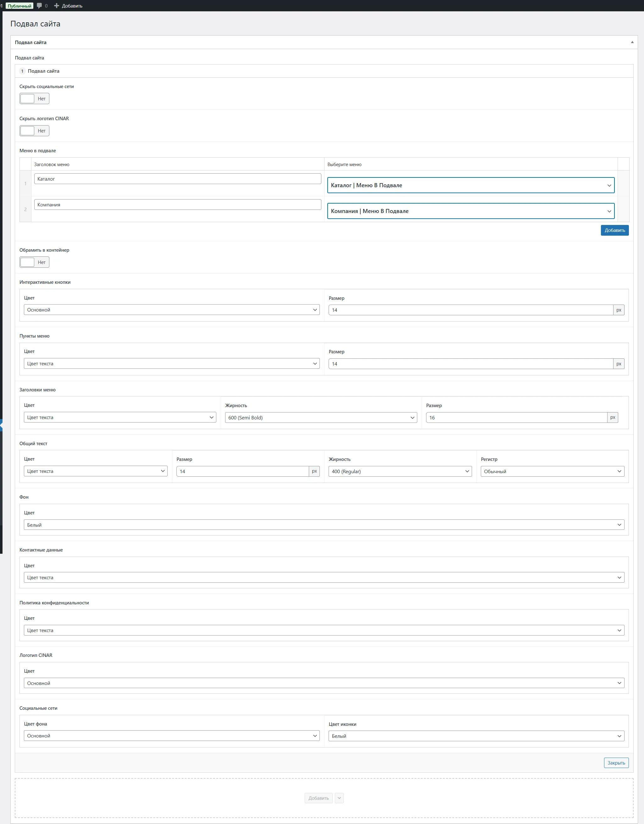Viewport: 644px width, 824px height.
Task: Click the plus Добавить icon in top bar
Action: [x=57, y=6]
